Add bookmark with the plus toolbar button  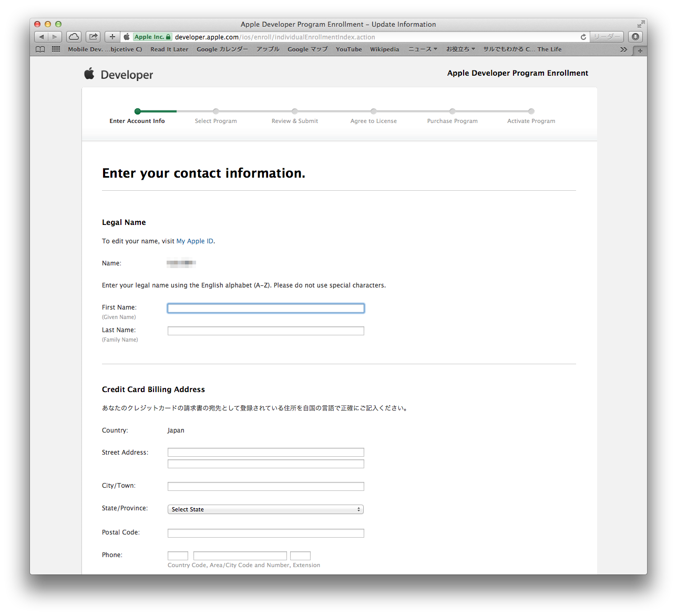point(112,37)
